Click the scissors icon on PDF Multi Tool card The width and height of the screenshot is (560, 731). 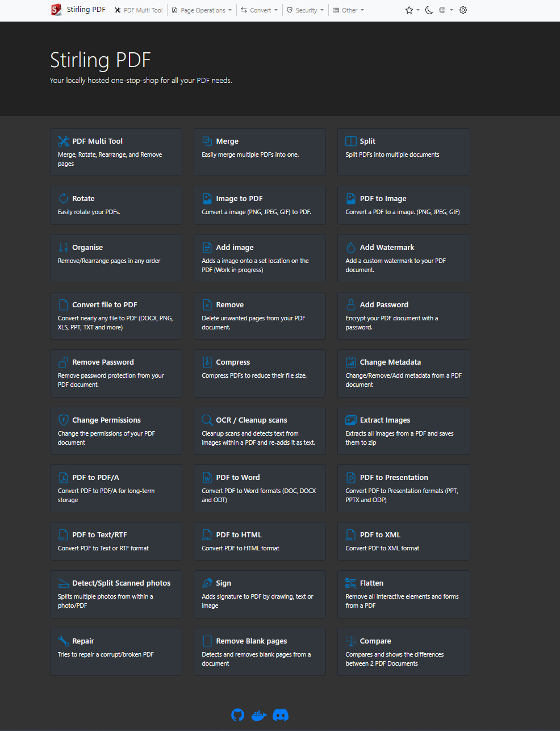63,141
